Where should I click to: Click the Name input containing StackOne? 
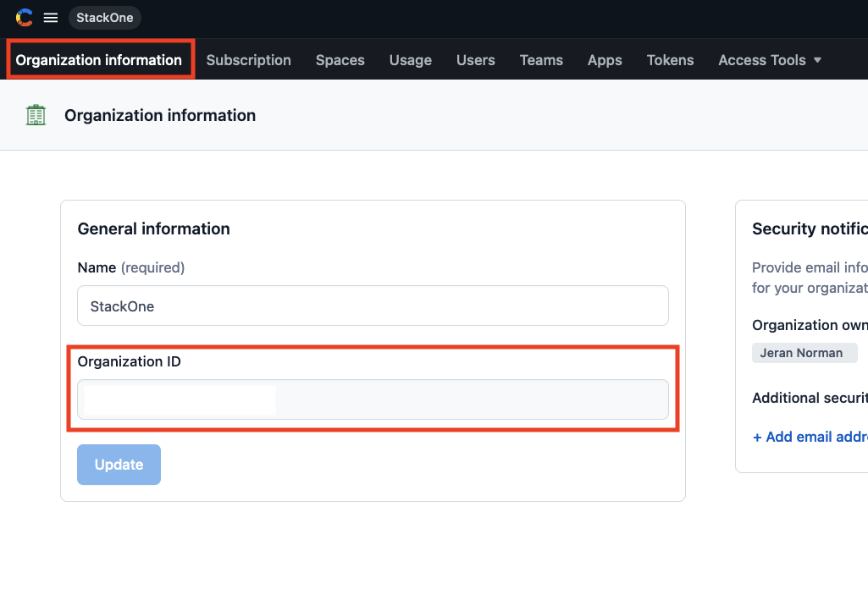(373, 306)
